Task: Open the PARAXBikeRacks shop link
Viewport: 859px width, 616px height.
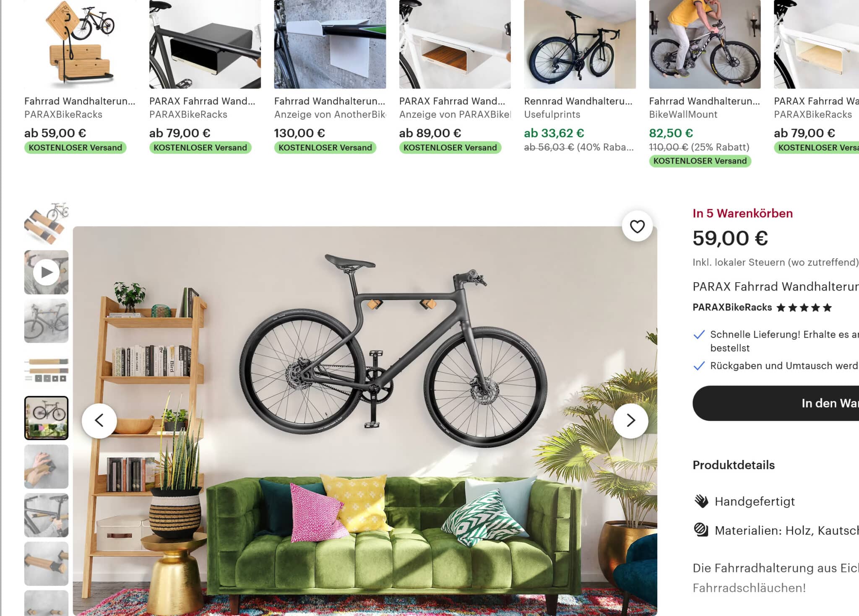Action: coord(732,307)
